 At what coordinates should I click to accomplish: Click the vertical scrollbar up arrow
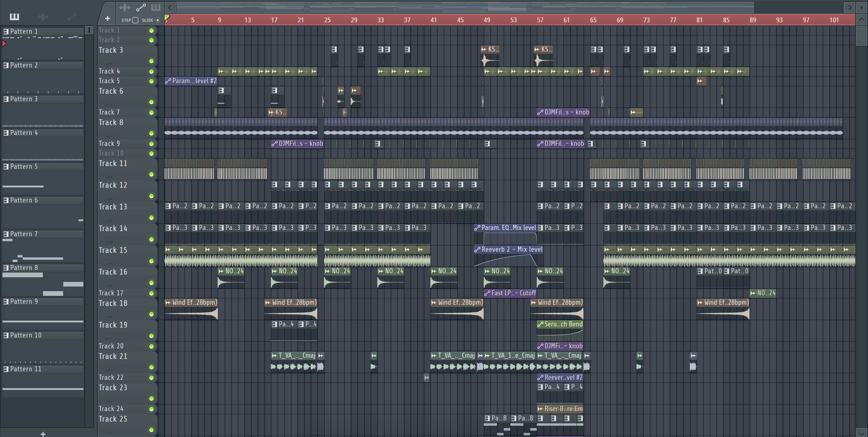[861, 20]
